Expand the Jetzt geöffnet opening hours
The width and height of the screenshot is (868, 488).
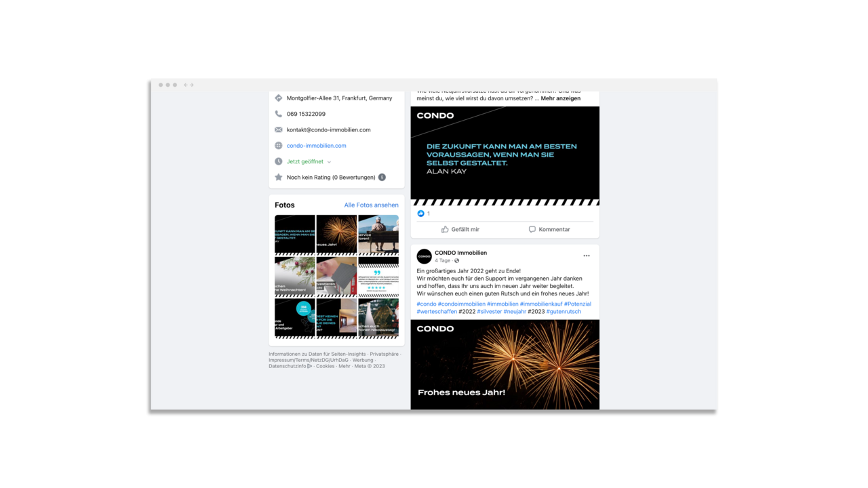309,161
